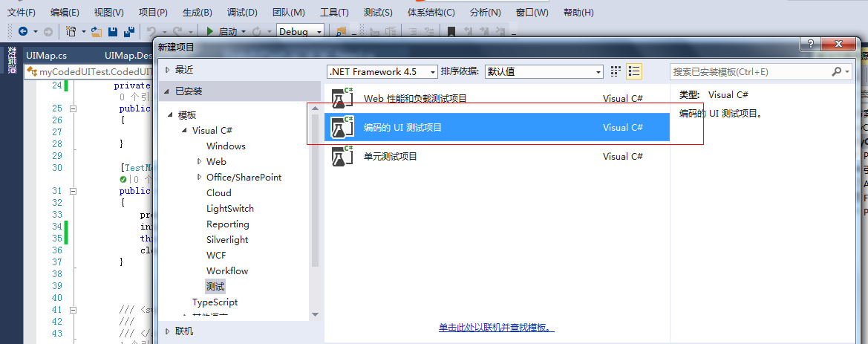This screenshot has width=868, height=344.
Task: Open the 工具(T) menu
Action: coord(334,12)
